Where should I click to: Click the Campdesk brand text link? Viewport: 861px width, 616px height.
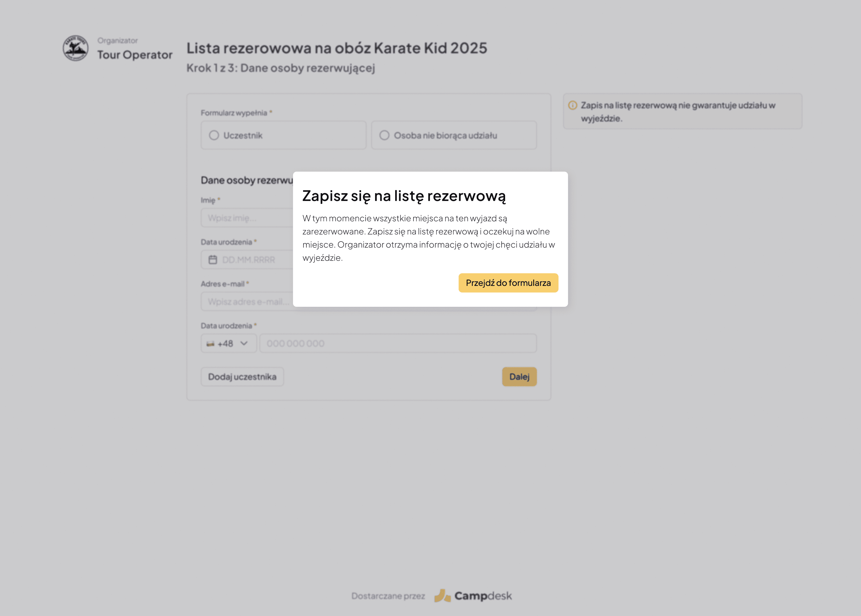coord(483,596)
